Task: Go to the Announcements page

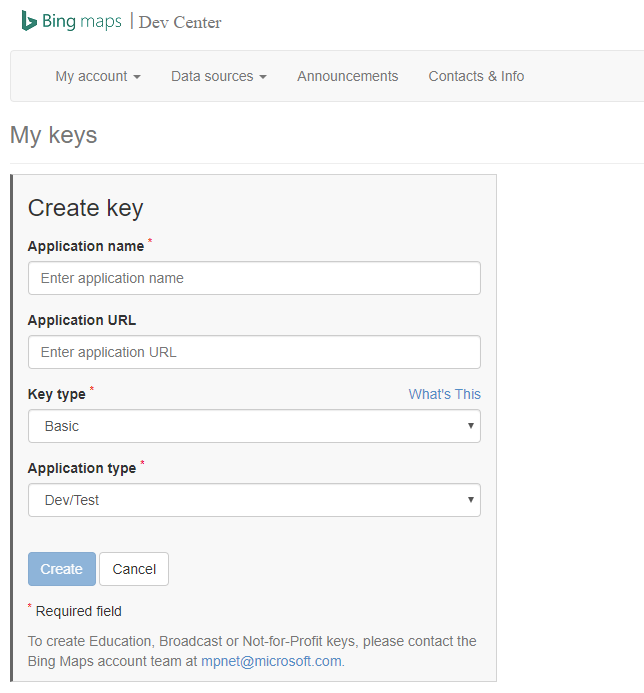Action: click(x=347, y=76)
